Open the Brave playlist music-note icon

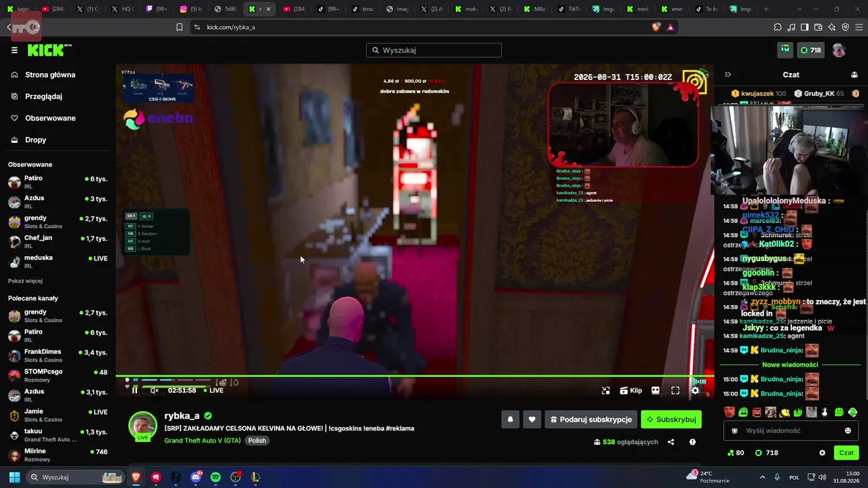click(x=791, y=27)
